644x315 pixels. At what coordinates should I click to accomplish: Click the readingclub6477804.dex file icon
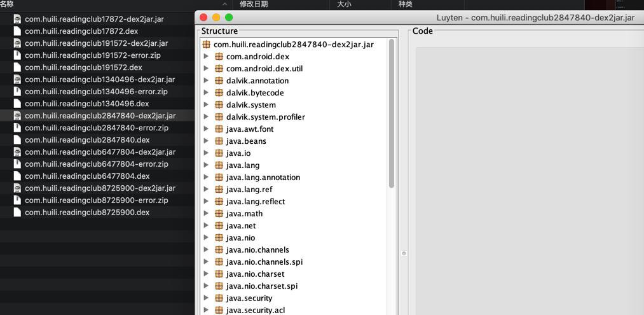(x=17, y=176)
